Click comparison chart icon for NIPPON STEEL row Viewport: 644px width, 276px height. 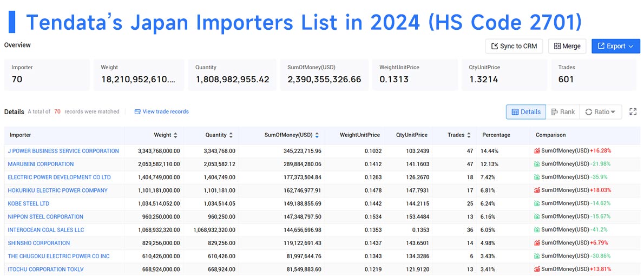point(537,216)
